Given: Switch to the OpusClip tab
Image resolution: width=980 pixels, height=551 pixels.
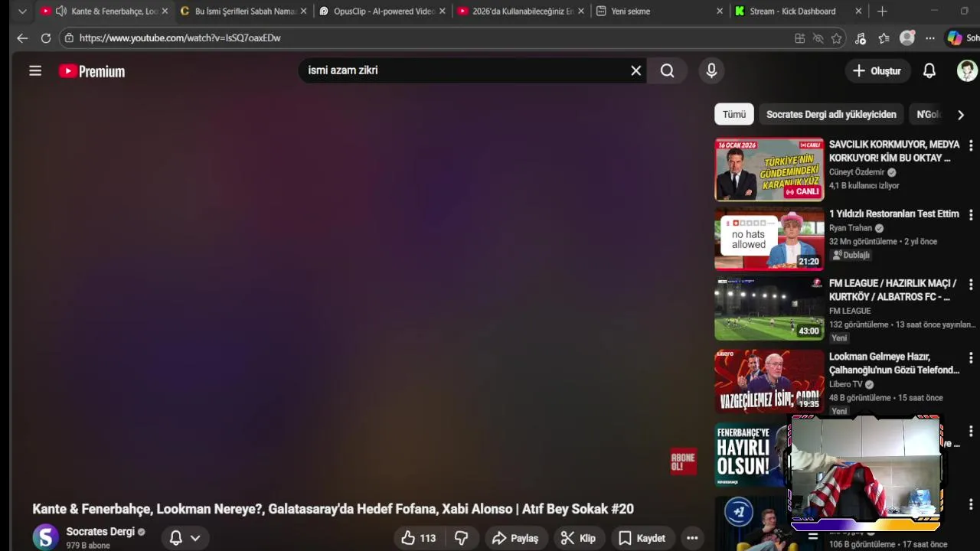Looking at the screenshot, I should pos(382,11).
